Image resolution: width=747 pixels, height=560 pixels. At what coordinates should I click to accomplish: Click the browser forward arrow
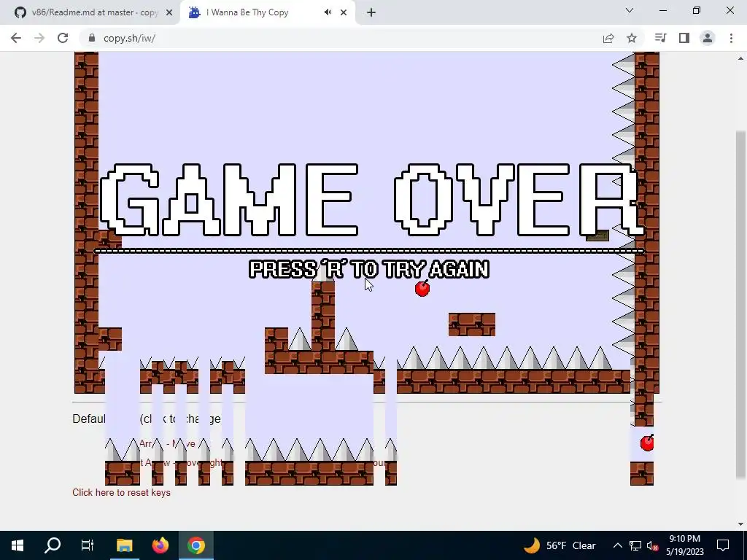(x=39, y=38)
